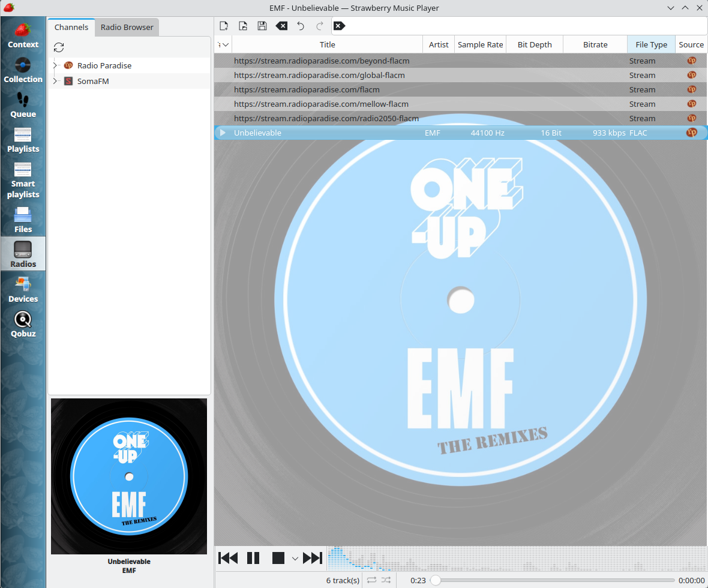Undo the last playlist change

point(300,26)
